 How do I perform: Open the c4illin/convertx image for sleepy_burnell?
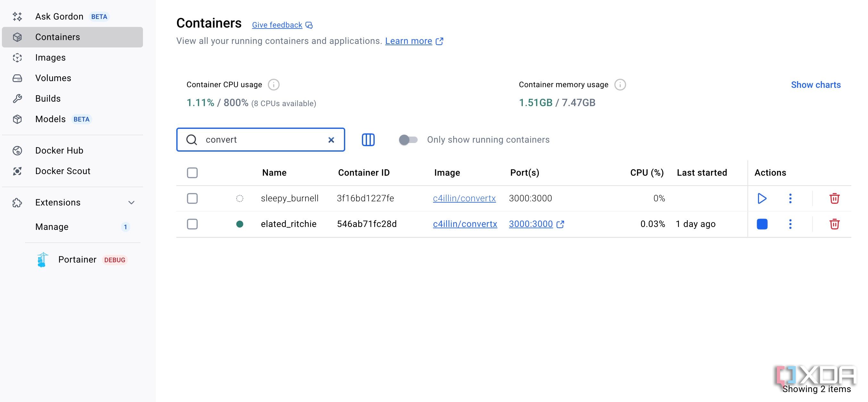464,198
